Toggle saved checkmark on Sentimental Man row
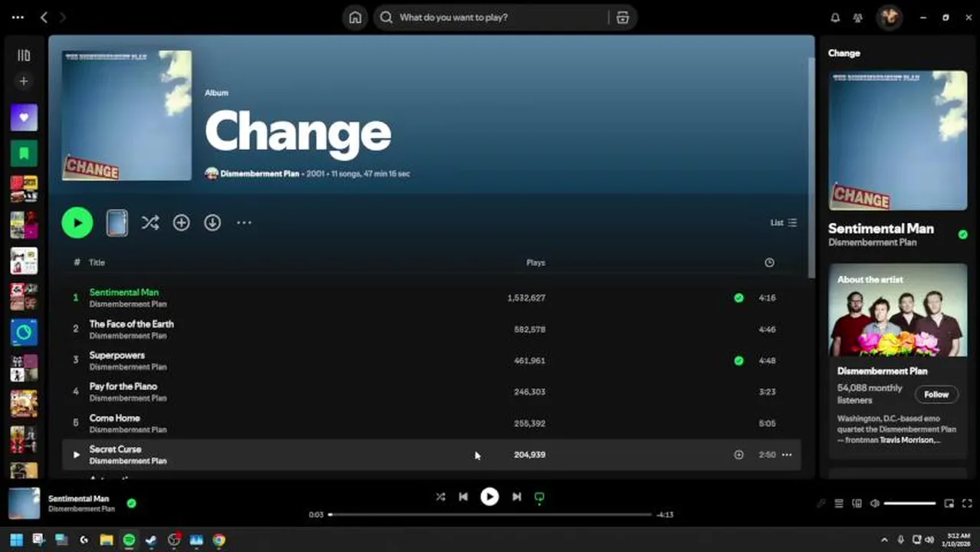 pos(738,297)
